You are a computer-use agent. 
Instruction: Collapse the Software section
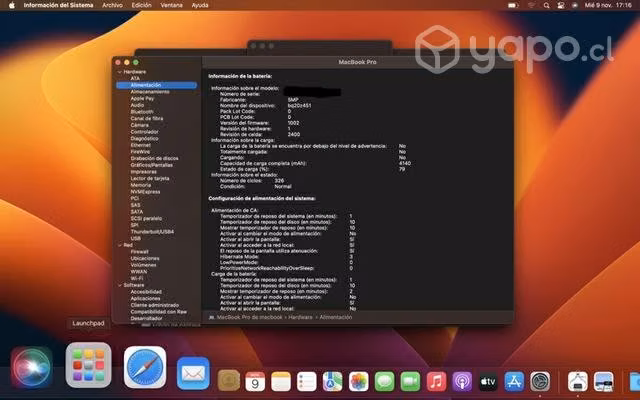coord(120,285)
